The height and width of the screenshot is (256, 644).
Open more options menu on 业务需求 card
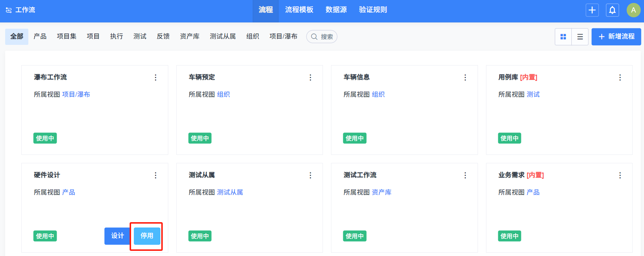pyautogui.click(x=620, y=175)
